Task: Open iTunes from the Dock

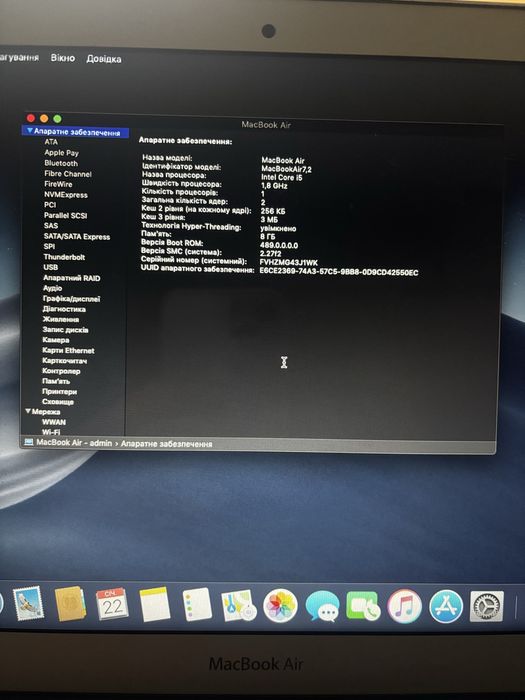Action: coord(404,606)
